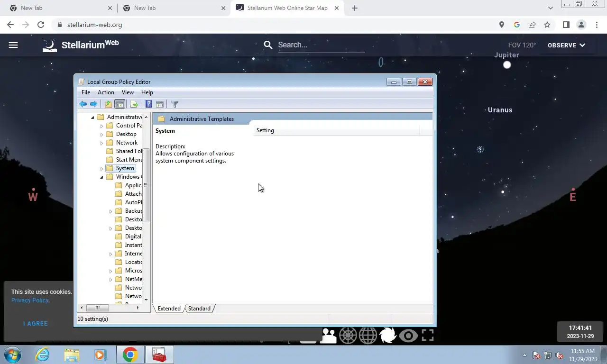Open the Help menu

tap(147, 92)
